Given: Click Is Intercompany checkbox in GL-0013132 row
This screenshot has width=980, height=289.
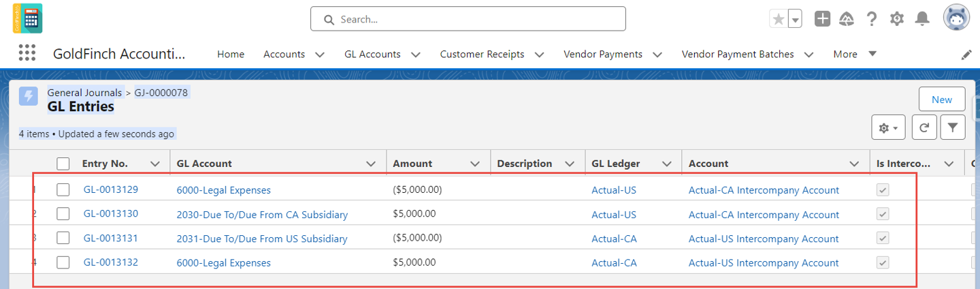Looking at the screenshot, I should [x=883, y=262].
